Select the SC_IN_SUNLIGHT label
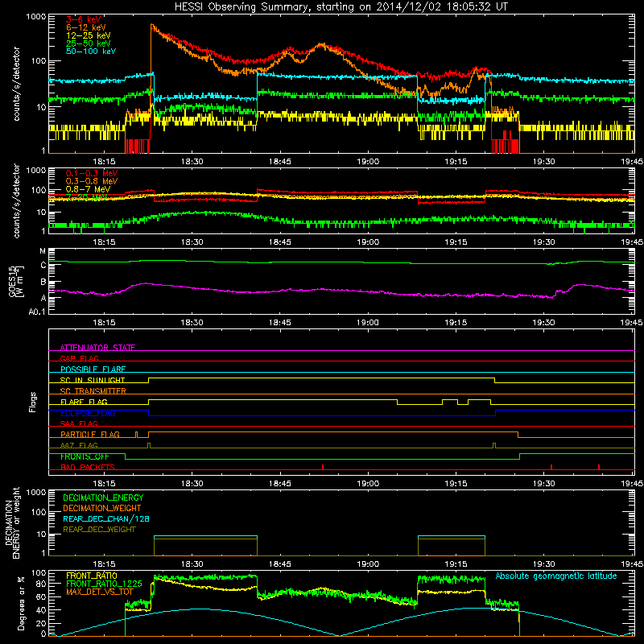The height and width of the screenshot is (644, 644). (x=92, y=380)
